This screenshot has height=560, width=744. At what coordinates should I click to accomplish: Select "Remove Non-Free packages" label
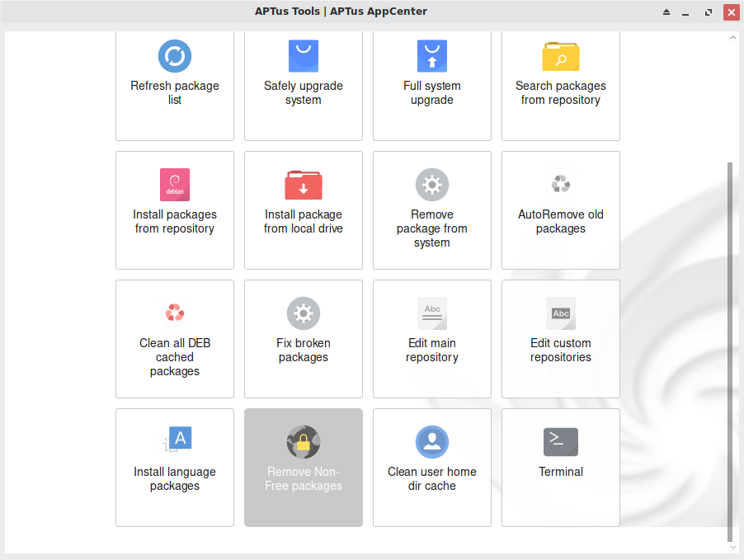[x=304, y=478]
